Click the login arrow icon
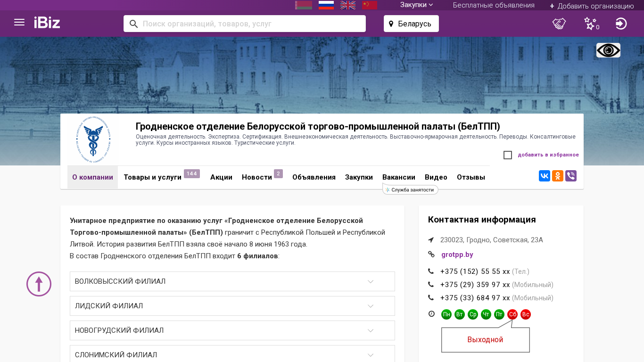Viewport: 644px width, 362px height. click(x=621, y=24)
